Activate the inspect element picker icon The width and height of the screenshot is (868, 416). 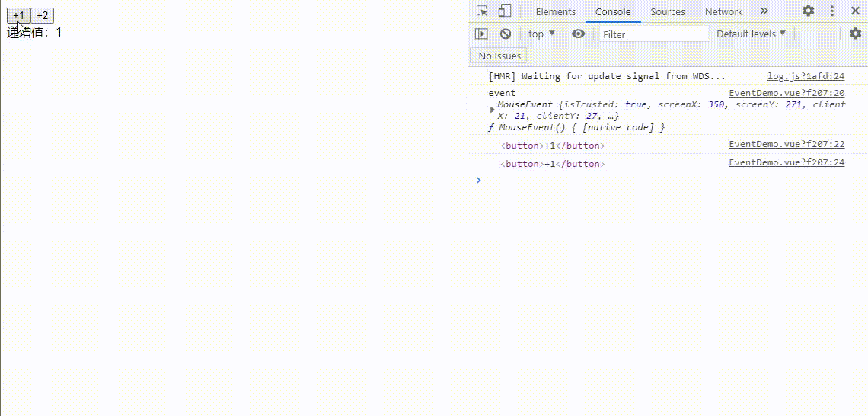tap(482, 11)
